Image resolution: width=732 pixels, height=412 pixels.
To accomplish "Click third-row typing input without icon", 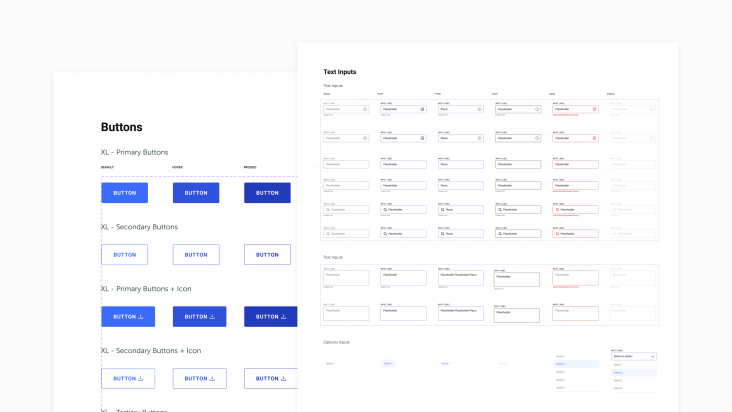I will (461, 164).
